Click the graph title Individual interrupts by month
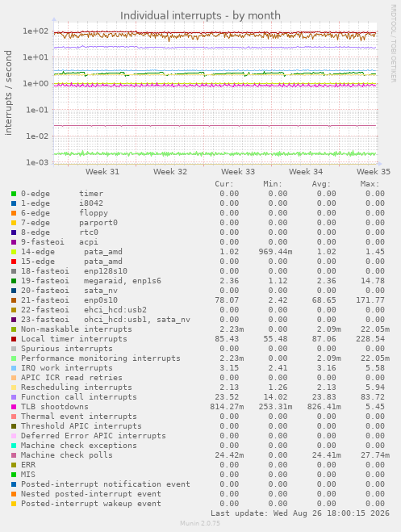Screen dimensions: 401x532 tap(200, 15)
